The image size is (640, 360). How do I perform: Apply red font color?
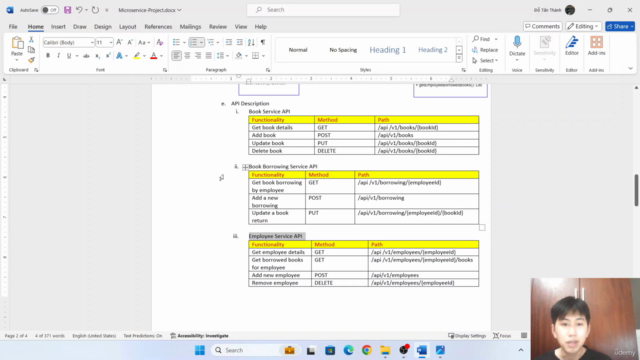[x=153, y=56]
